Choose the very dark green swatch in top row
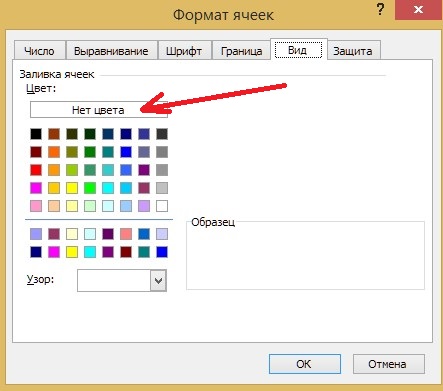The image size is (443, 391). tap(90, 134)
